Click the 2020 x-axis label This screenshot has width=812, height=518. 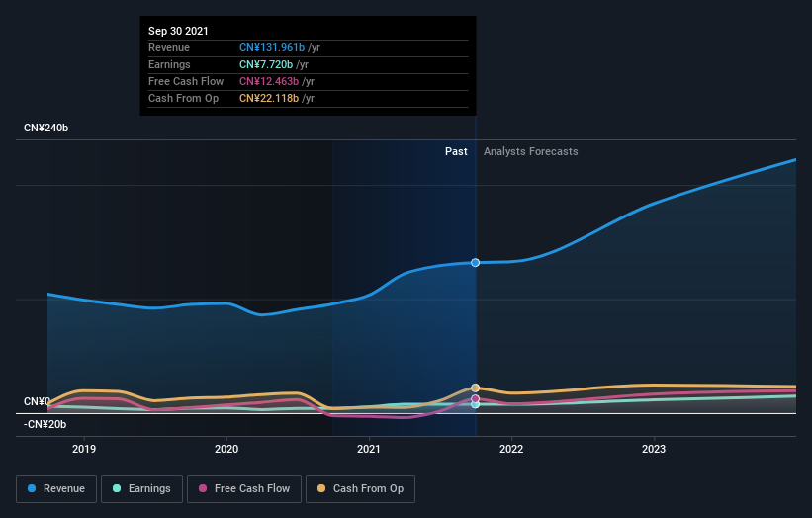pyautogui.click(x=226, y=449)
